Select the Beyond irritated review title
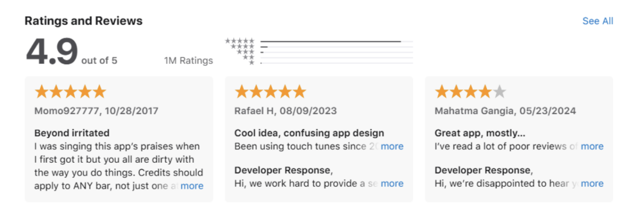This screenshot has width=644, height=211. 72,133
